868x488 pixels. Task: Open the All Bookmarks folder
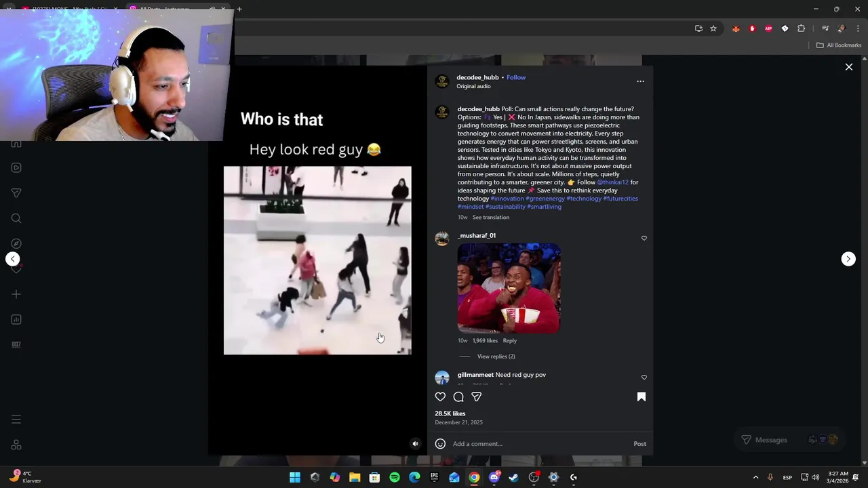pos(839,45)
